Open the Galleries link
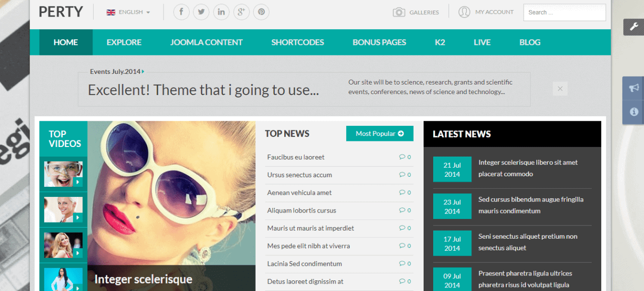Screen dimensions: 644x291 (424, 12)
